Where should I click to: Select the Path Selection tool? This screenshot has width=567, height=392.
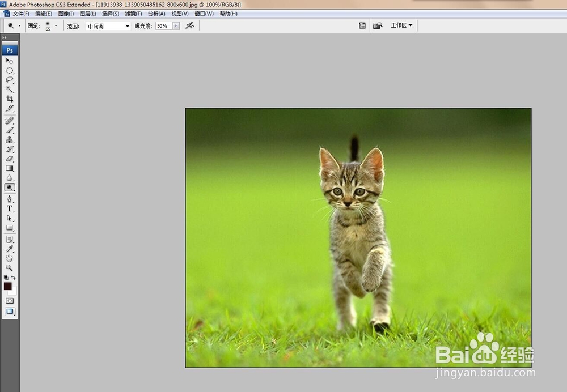(x=10, y=218)
